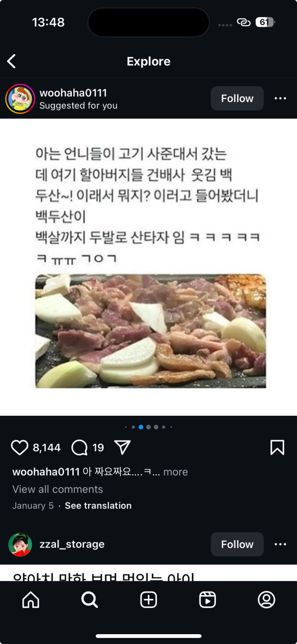Tap See translation under the caption
The width and height of the screenshot is (297, 644).
point(98,505)
